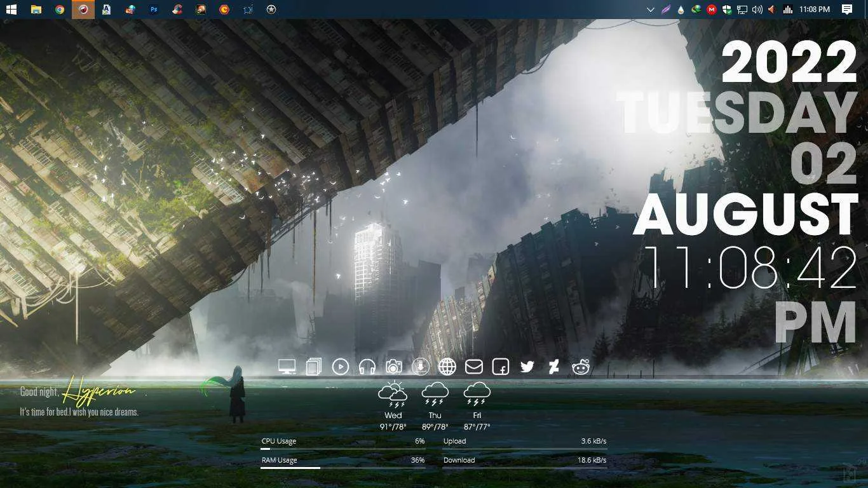This screenshot has height=488, width=868.
Task: Open the computer monitor launcher icon
Action: coord(287,367)
